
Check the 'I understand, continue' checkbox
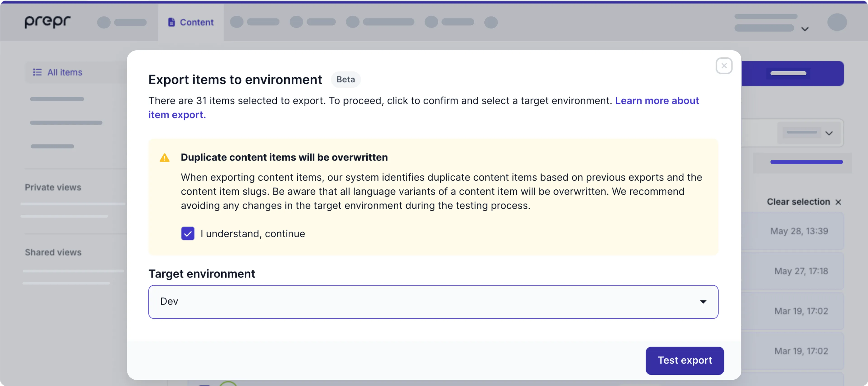tap(188, 234)
